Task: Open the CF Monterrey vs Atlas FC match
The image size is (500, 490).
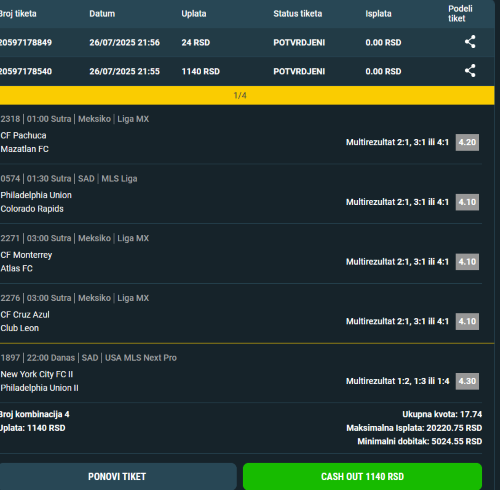Action: (x=26, y=261)
